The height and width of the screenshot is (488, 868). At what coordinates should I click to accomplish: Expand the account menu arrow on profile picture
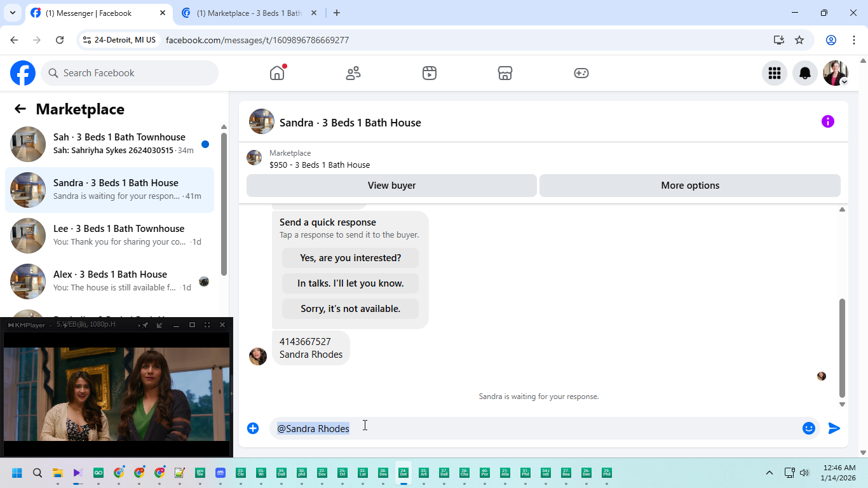tap(844, 82)
